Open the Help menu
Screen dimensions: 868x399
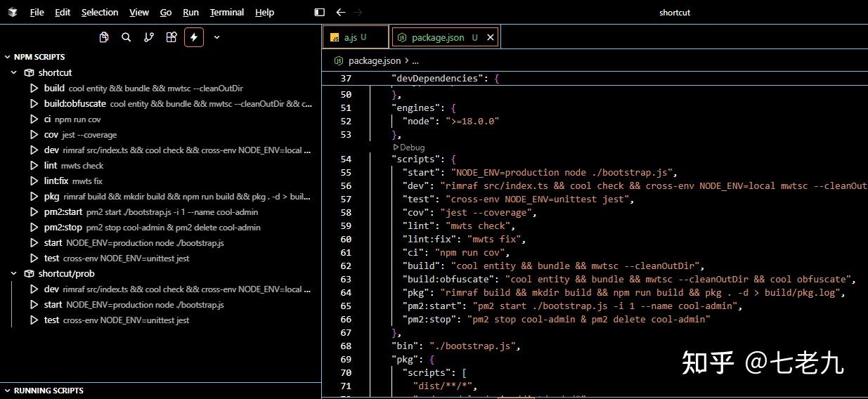(x=265, y=12)
